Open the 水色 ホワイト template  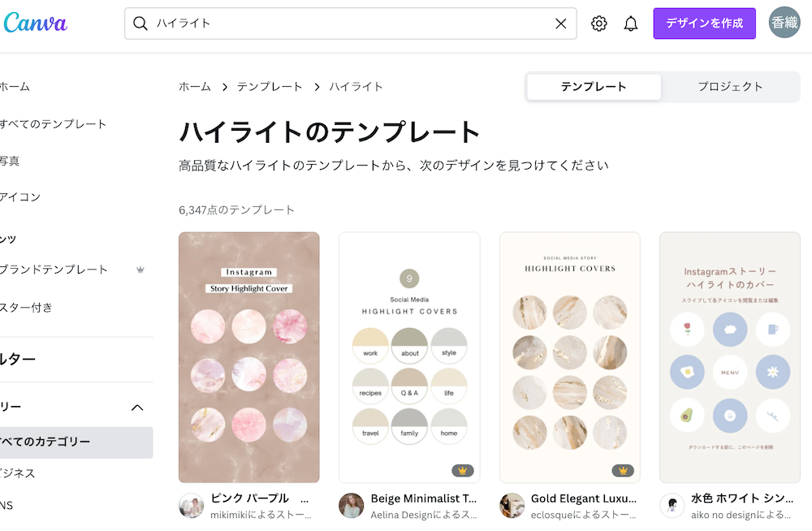click(x=729, y=356)
